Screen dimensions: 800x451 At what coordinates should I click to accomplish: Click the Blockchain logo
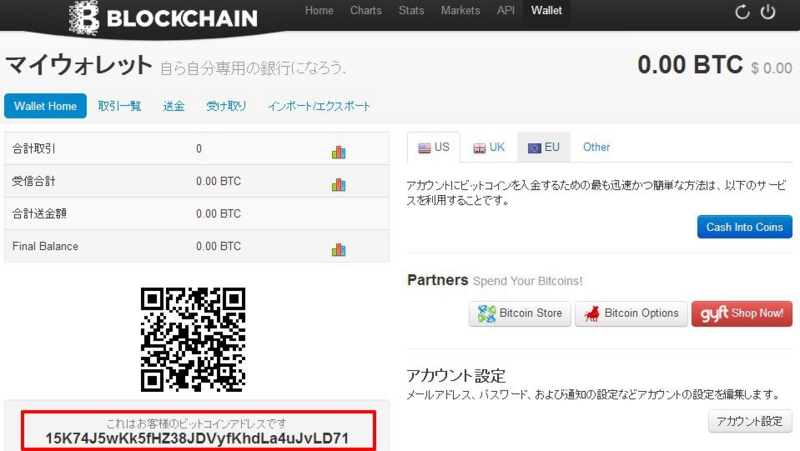[x=163, y=18]
